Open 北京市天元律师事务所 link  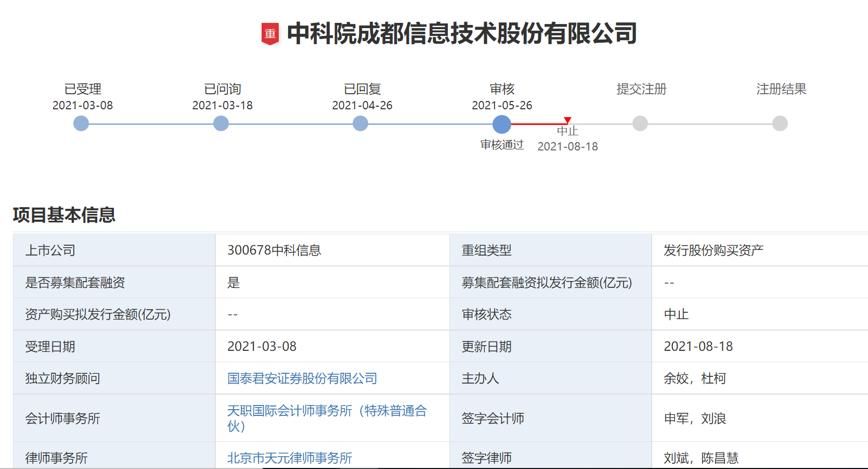(x=290, y=458)
